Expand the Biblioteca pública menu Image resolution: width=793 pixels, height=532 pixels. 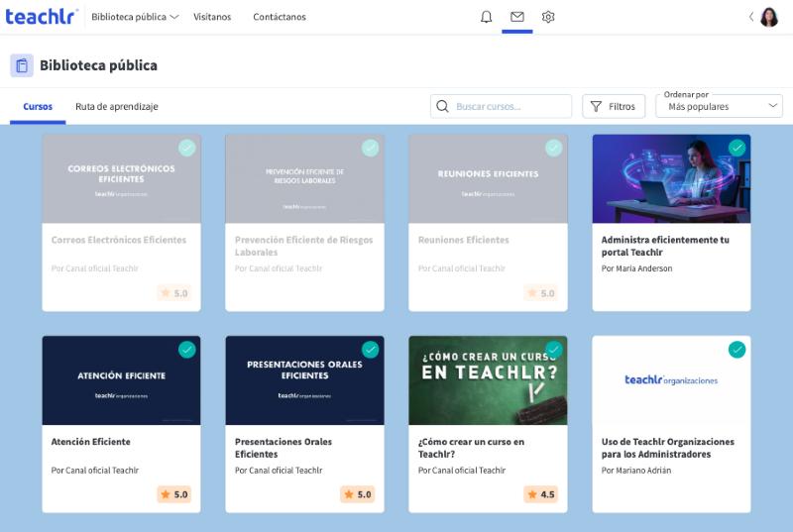[x=135, y=17]
